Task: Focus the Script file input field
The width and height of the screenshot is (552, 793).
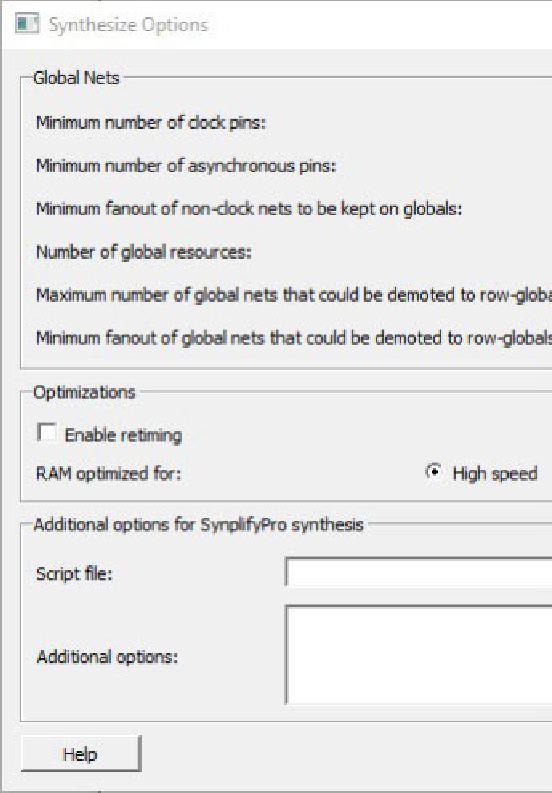Action: pos(419,572)
